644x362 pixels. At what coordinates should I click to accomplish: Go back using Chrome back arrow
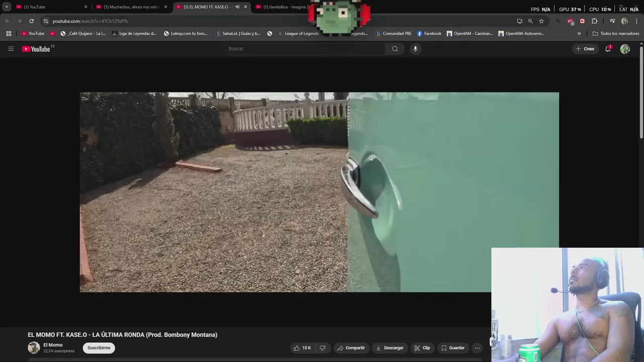(x=7, y=21)
